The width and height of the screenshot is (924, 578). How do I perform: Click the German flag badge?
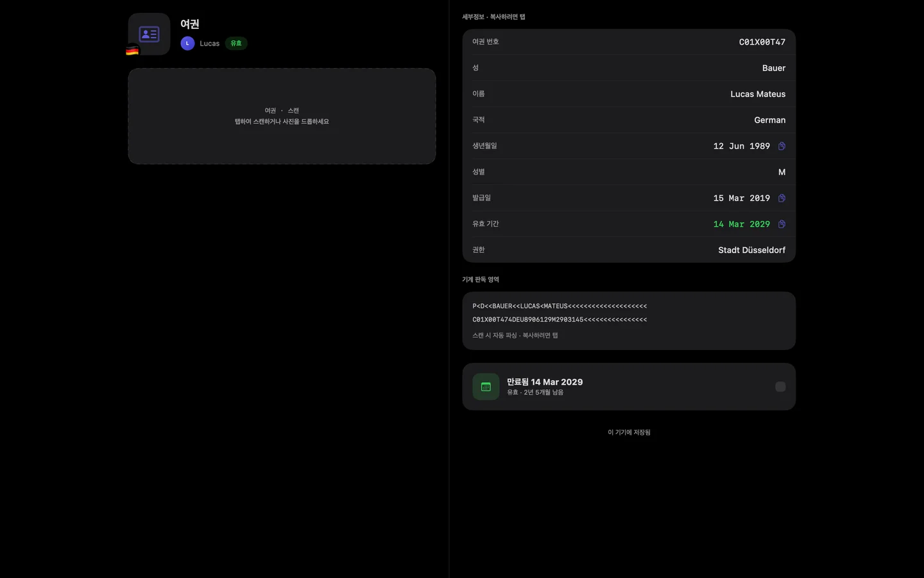(132, 50)
